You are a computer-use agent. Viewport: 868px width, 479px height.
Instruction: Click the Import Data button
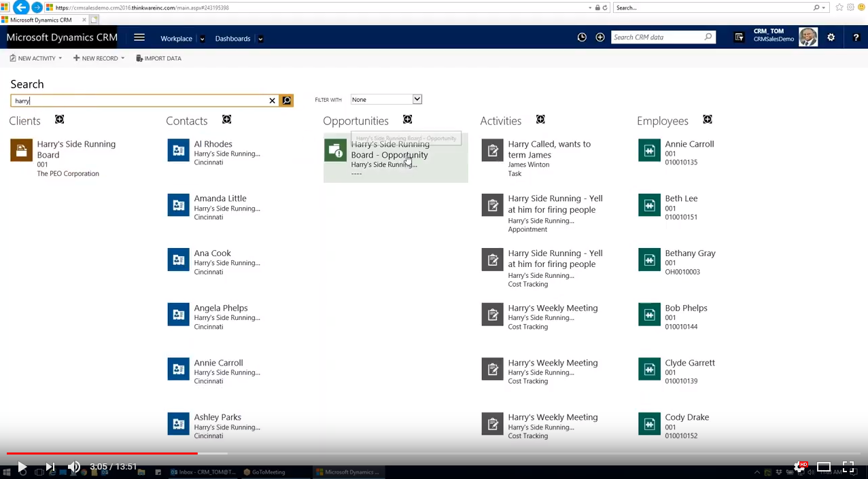pos(158,58)
